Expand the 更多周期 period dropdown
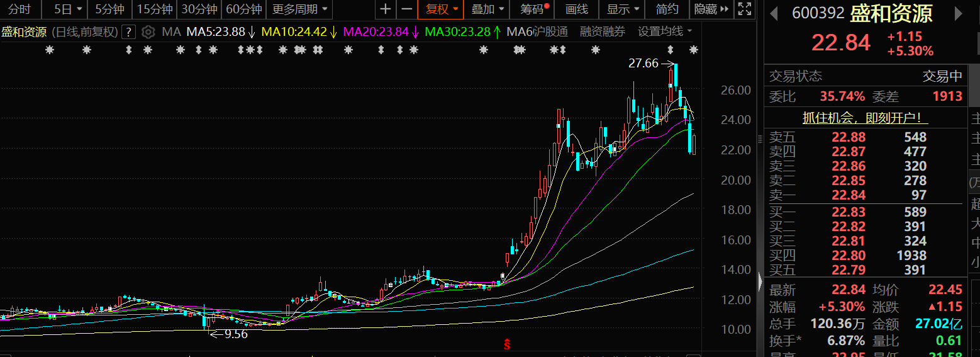980x357 pixels. click(x=299, y=9)
